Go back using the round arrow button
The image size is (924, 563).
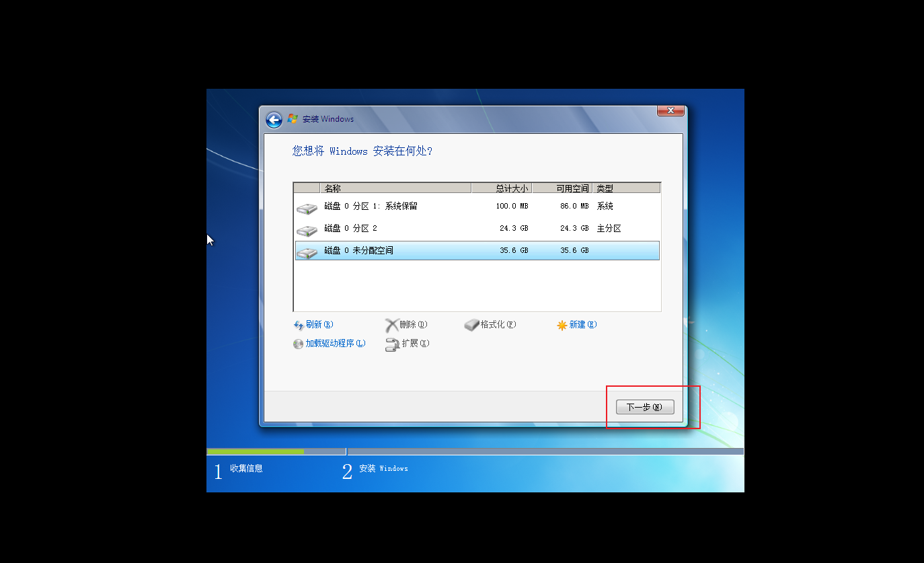(274, 120)
